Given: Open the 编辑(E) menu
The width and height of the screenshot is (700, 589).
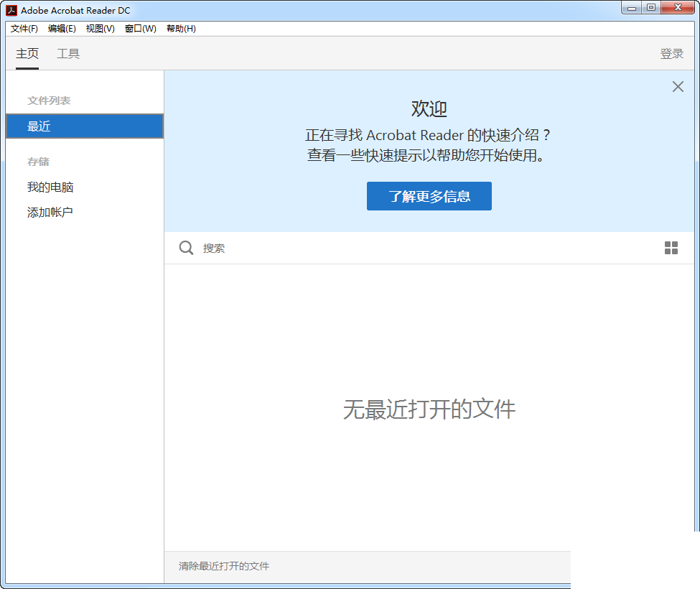Looking at the screenshot, I should pos(62,29).
